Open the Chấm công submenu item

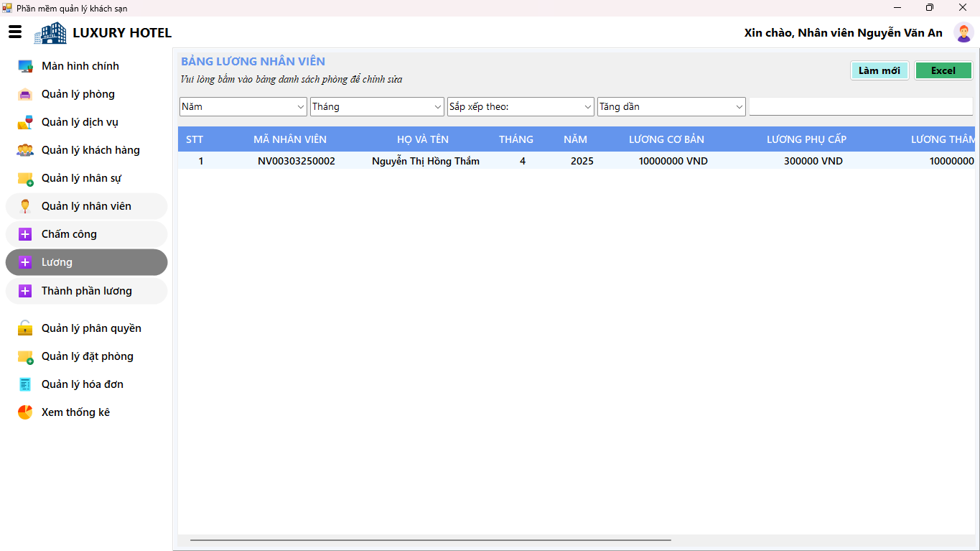86,234
